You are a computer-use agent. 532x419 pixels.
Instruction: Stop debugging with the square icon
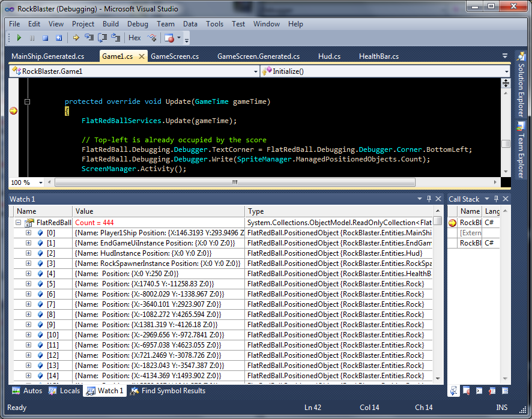(45, 38)
